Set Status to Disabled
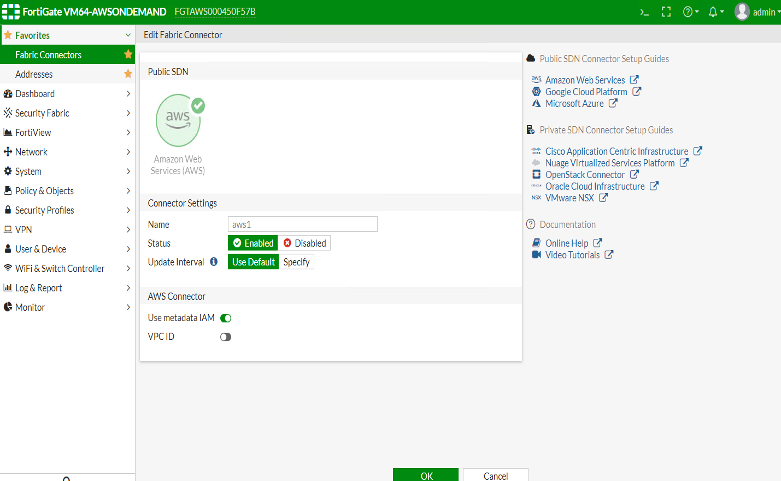The height and width of the screenshot is (481, 781). click(304, 243)
